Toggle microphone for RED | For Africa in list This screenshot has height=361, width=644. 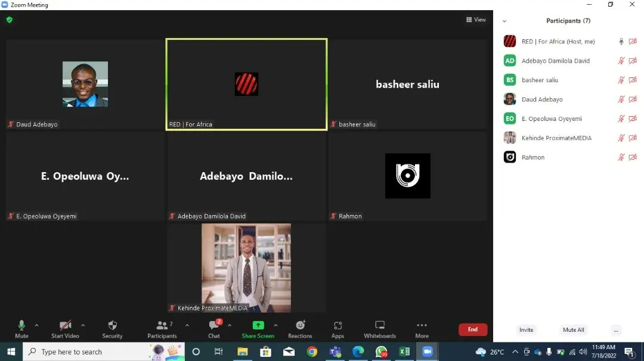pyautogui.click(x=621, y=42)
